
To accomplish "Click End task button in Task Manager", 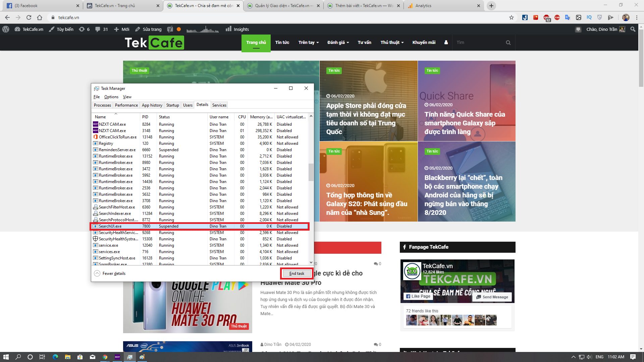I will (x=297, y=274).
